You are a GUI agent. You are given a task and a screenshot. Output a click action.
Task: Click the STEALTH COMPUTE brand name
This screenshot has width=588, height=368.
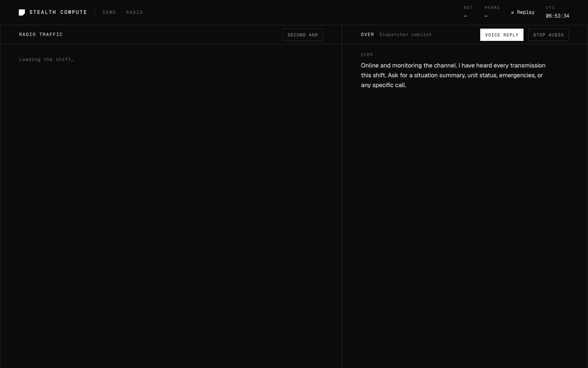click(x=58, y=12)
